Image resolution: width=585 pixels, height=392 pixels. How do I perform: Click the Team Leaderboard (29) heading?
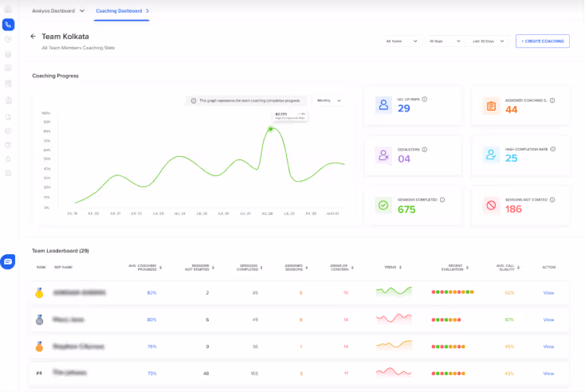coord(61,251)
